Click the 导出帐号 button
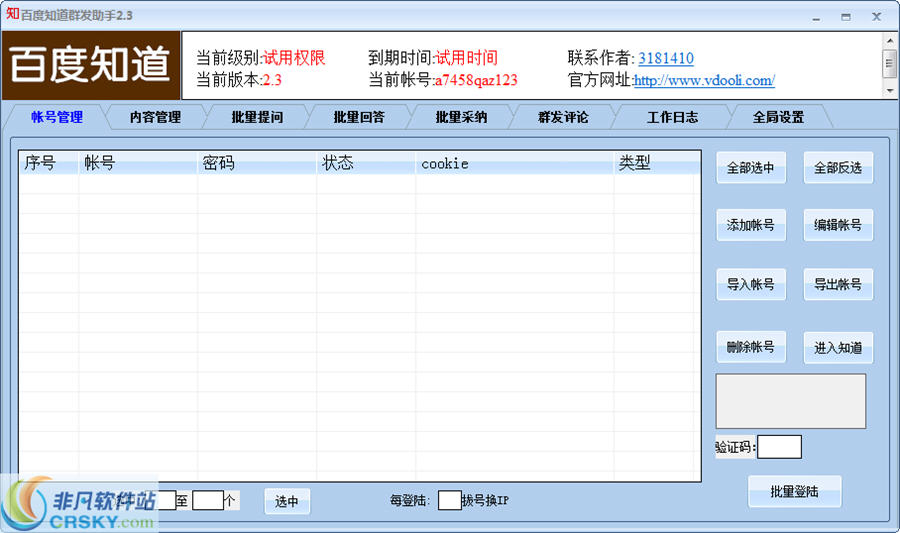Image resolution: width=900 pixels, height=533 pixels. [838, 284]
